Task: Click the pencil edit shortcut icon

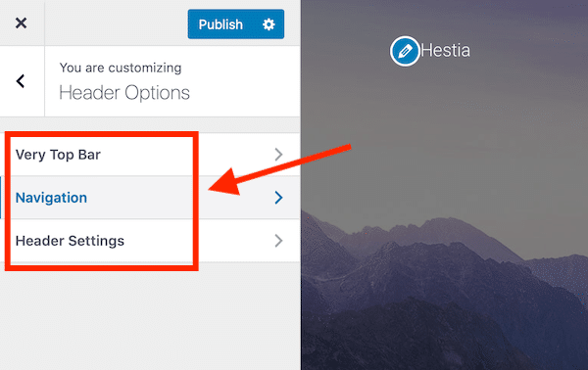Action: pos(405,51)
